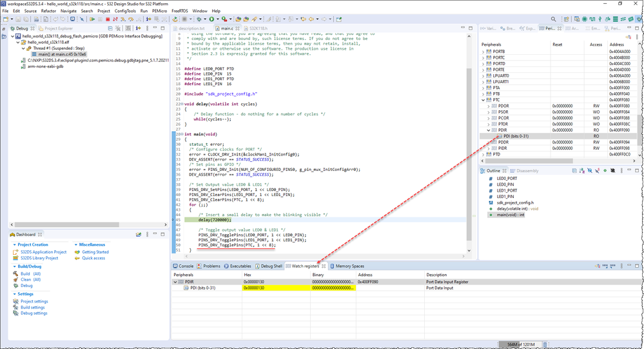Screen dimensions: 644x349
Task: Open the S32K118.h editor tab
Action: click(255, 28)
